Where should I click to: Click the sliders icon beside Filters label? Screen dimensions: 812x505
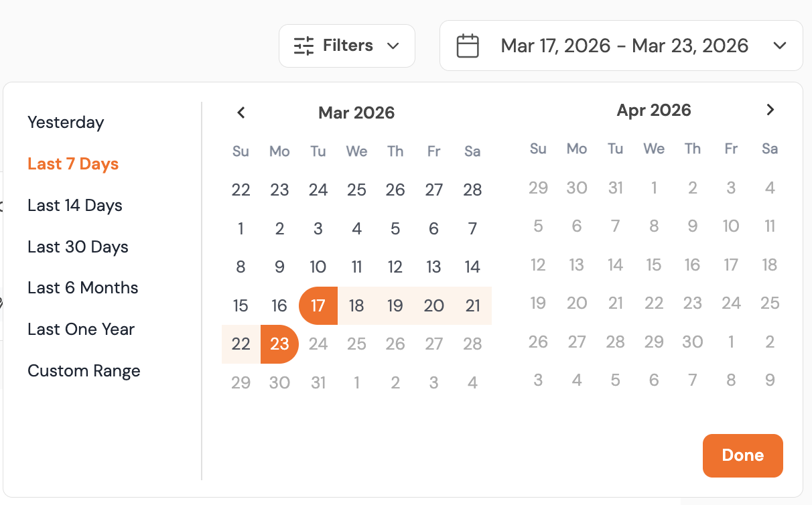tap(303, 46)
